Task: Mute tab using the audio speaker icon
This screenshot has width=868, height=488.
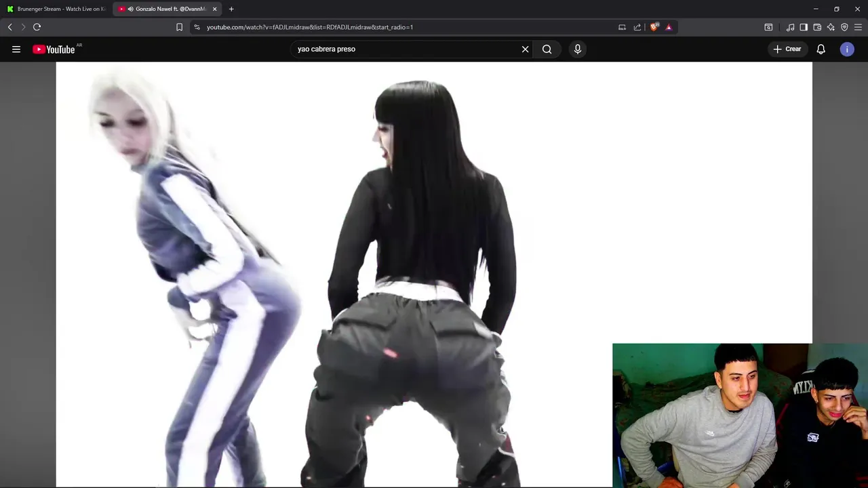Action: (x=130, y=9)
